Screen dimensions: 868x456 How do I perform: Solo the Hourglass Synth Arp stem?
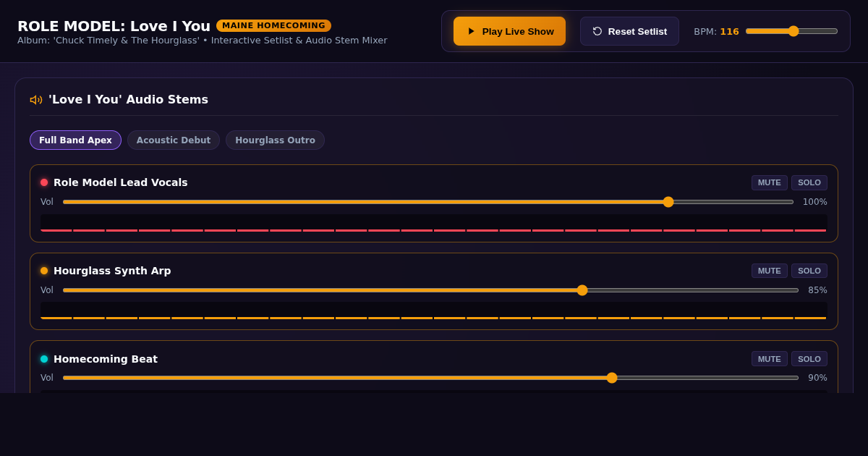(x=809, y=271)
